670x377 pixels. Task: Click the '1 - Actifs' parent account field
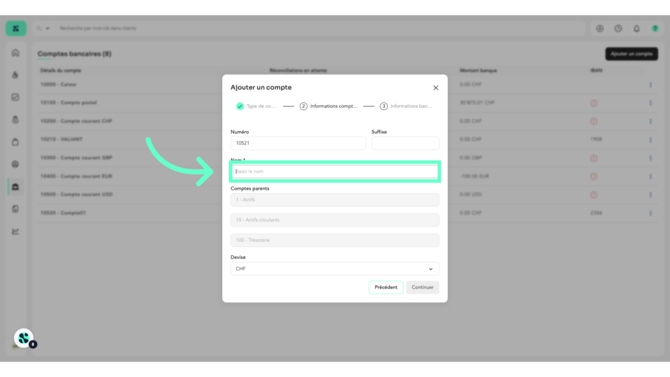335,200
